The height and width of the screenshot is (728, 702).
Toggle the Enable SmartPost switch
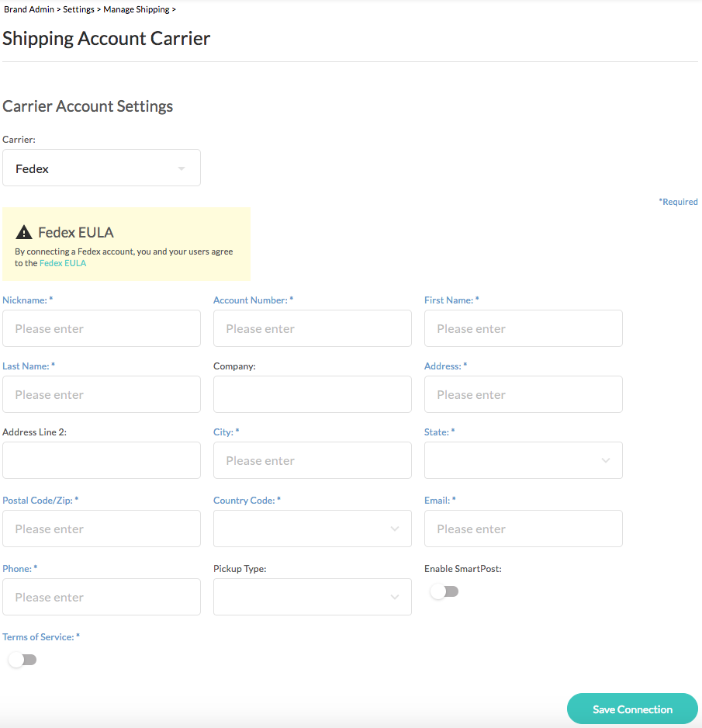[x=444, y=591]
